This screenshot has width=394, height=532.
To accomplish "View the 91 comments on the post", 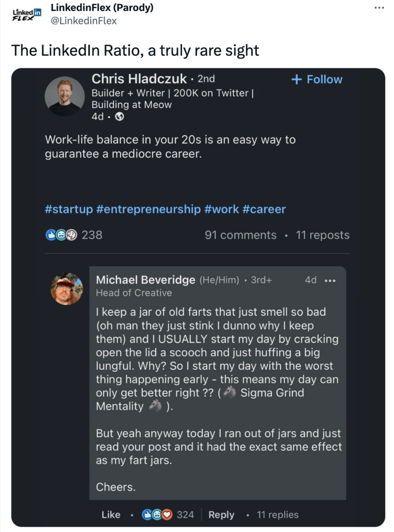I will pyautogui.click(x=240, y=235).
